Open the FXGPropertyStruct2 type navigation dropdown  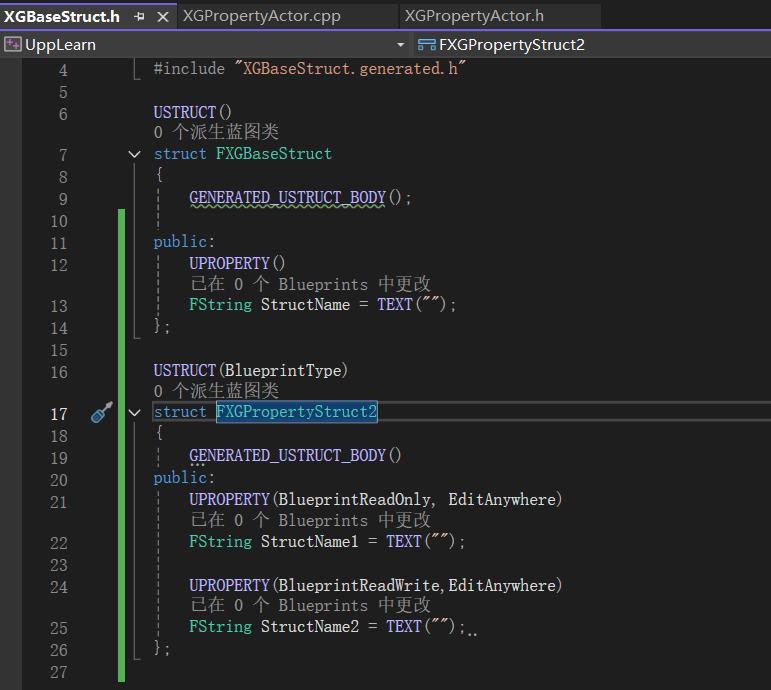[593, 45]
